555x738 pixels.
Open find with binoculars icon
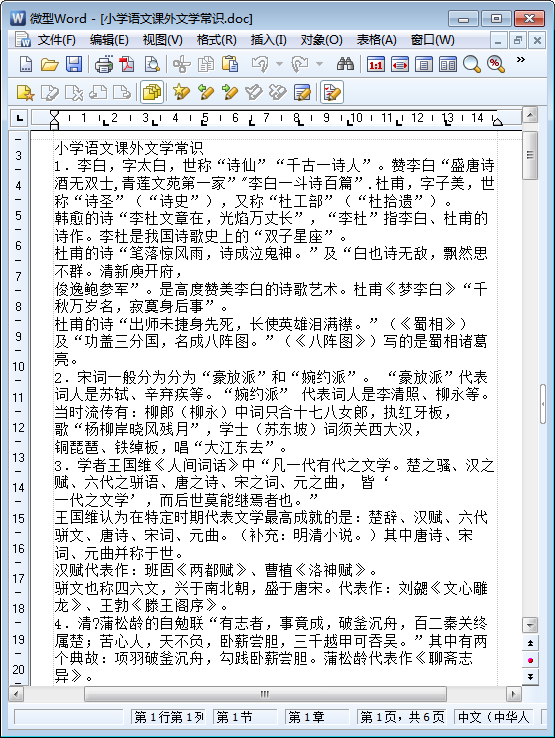345,64
